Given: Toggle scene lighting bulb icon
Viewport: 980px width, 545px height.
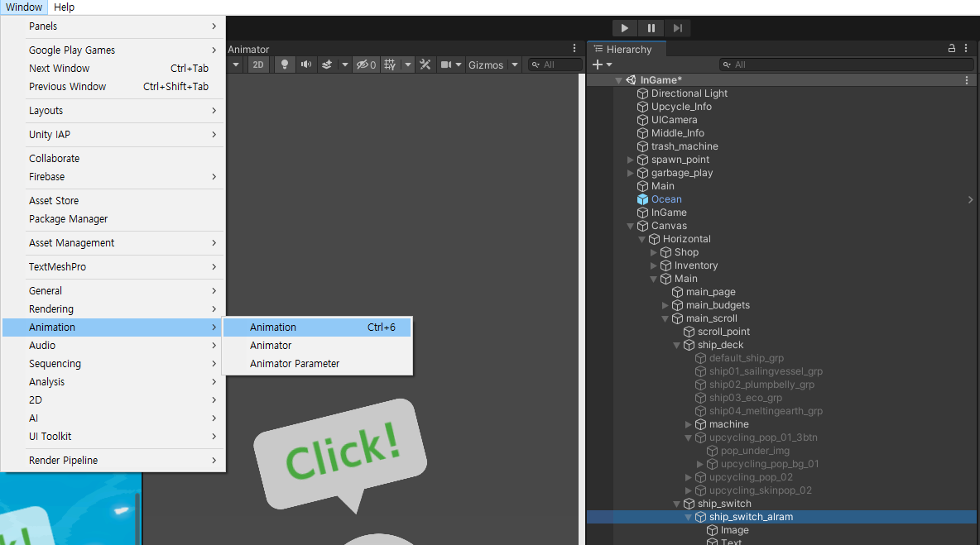Looking at the screenshot, I should pyautogui.click(x=285, y=65).
